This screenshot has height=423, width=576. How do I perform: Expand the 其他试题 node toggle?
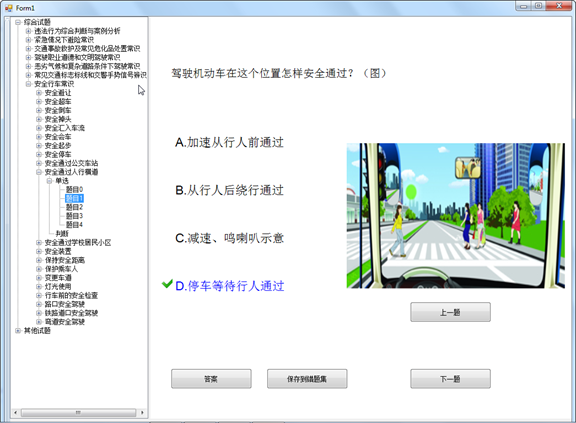tap(18, 330)
